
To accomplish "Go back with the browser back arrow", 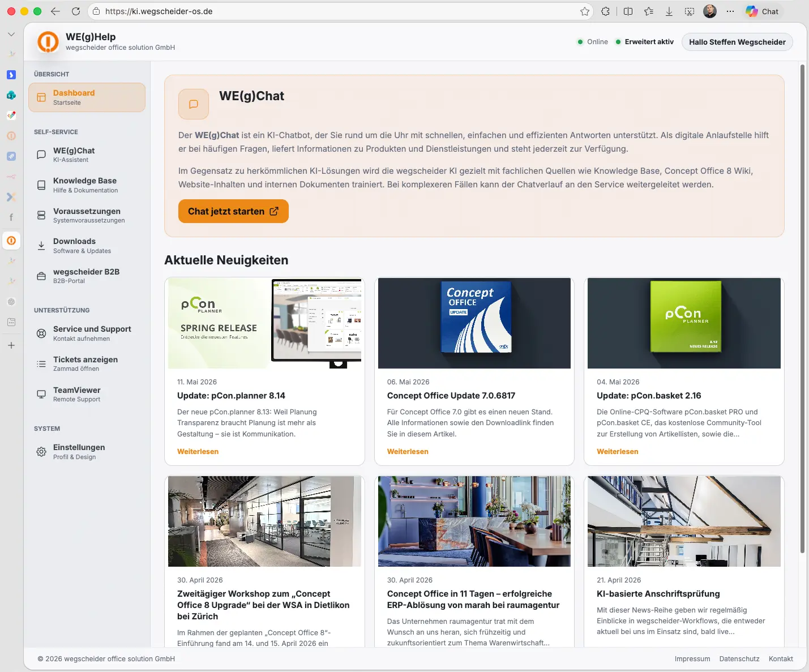I will (55, 11).
